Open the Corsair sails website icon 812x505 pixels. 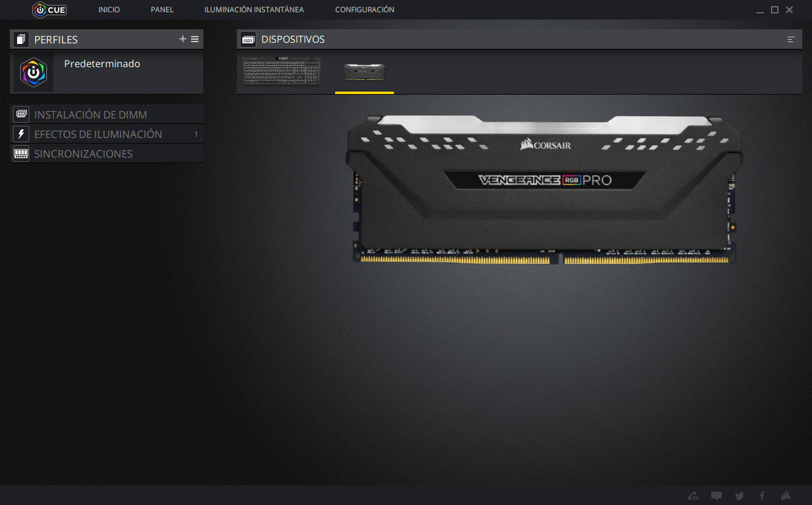(x=786, y=496)
